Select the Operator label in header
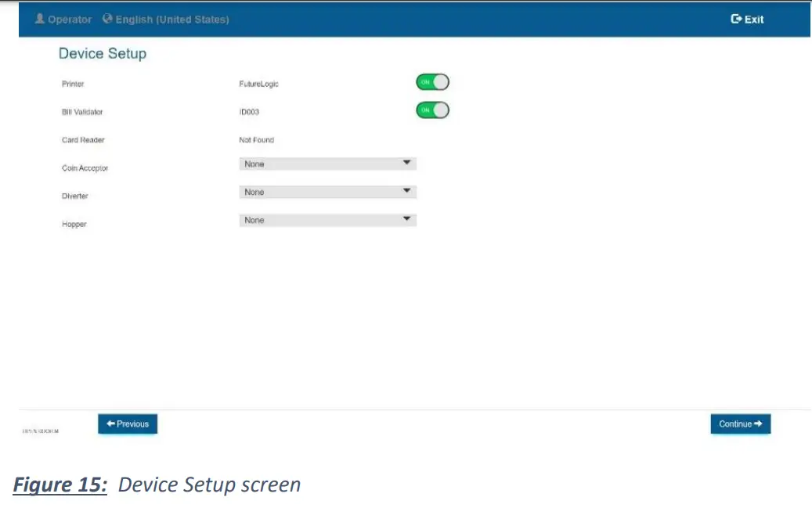 (70, 20)
